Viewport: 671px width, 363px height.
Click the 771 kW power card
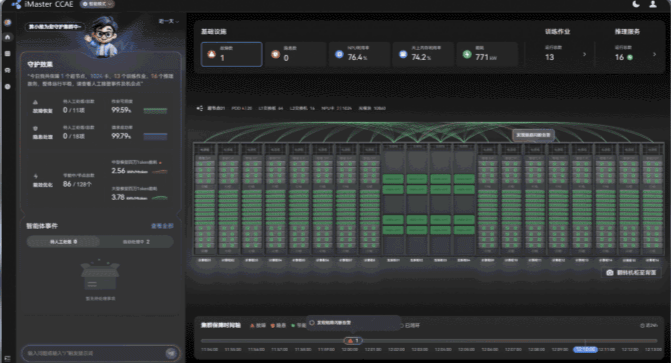click(x=487, y=54)
